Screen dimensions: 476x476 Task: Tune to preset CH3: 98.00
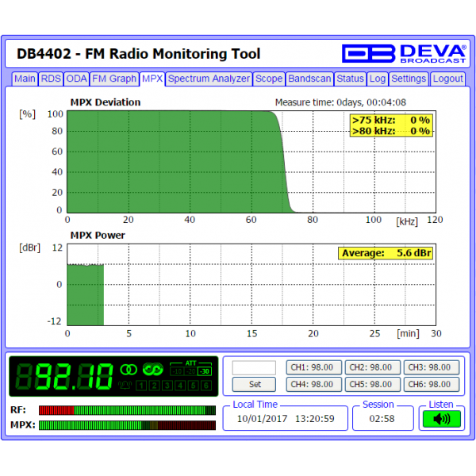pyautogui.click(x=432, y=367)
